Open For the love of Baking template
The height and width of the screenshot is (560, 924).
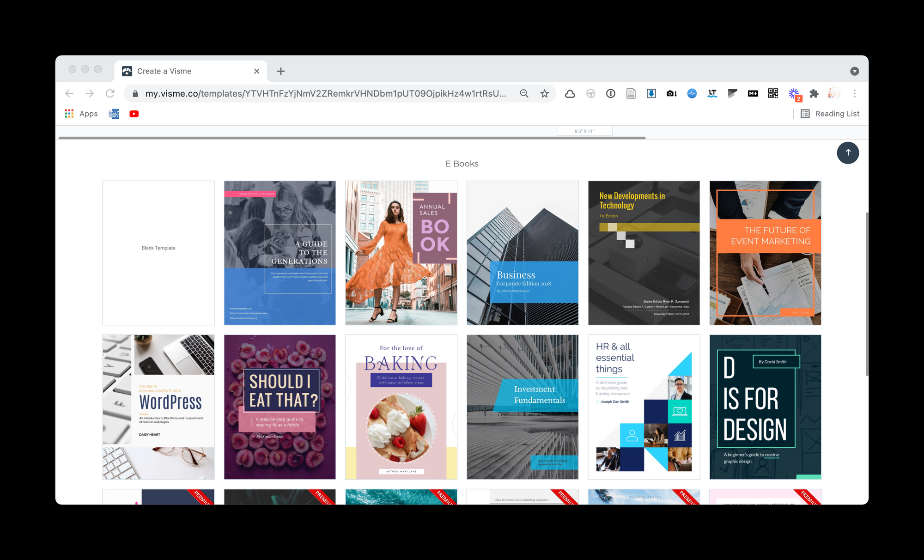click(401, 407)
